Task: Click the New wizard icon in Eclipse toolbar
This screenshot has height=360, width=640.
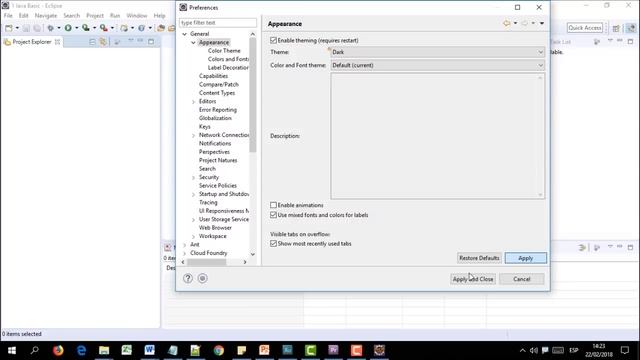Action: (x=9, y=28)
